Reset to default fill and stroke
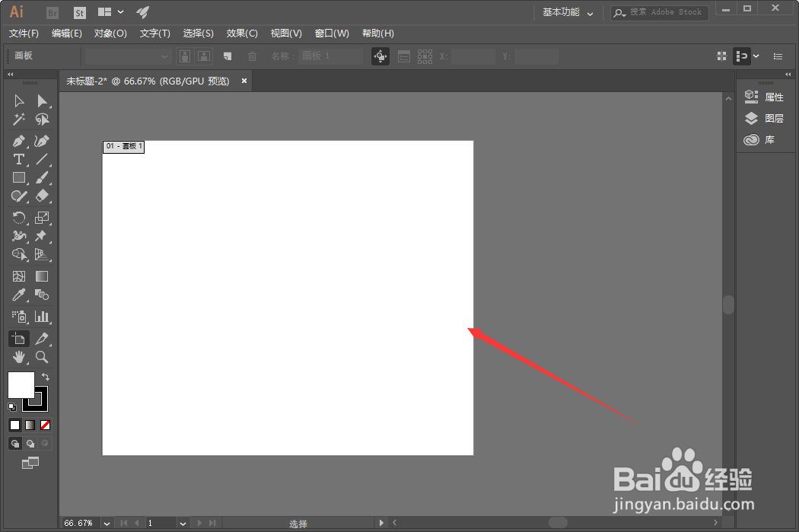 (12, 406)
